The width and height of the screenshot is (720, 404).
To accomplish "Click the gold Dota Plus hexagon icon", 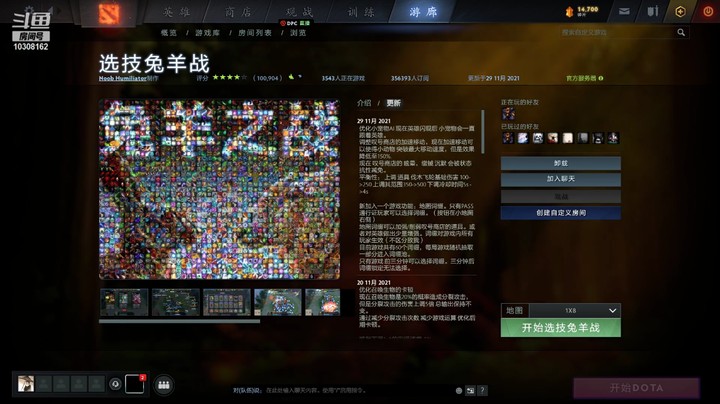I will tap(681, 11).
